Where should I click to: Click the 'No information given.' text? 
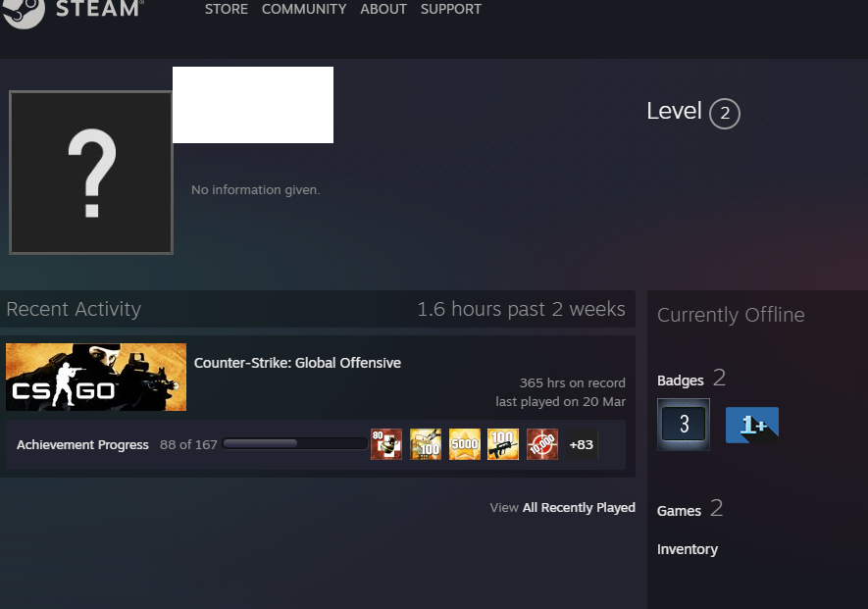[256, 190]
